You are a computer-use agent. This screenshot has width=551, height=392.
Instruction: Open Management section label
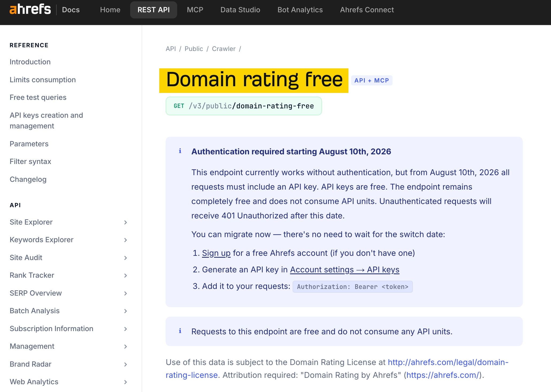[x=32, y=346]
